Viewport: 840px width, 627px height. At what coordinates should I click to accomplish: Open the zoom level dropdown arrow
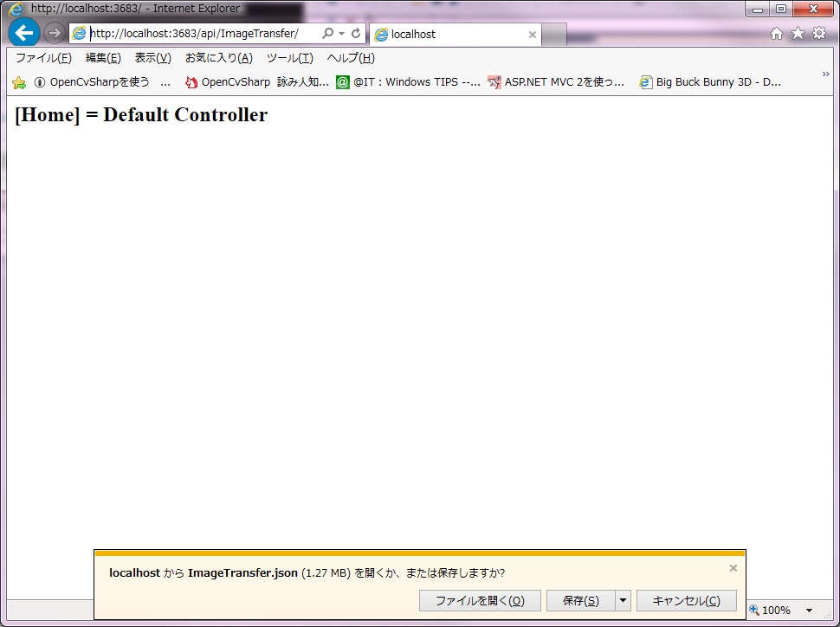pyautogui.click(x=809, y=611)
